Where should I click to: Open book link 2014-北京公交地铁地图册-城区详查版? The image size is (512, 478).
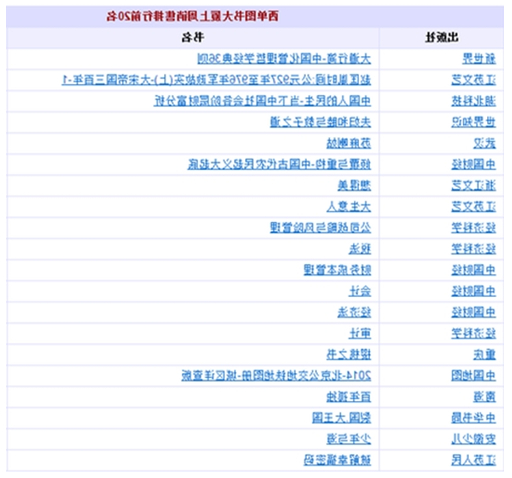pyautogui.click(x=276, y=375)
